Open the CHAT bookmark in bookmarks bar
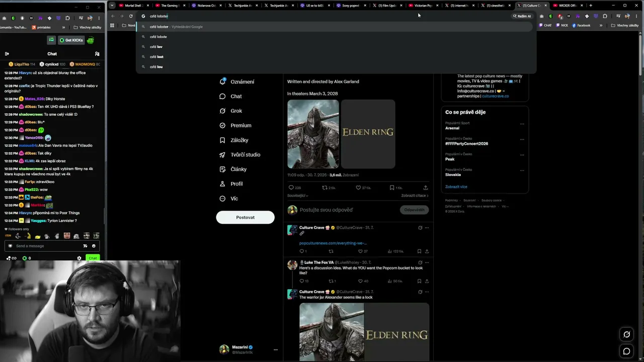The height and width of the screenshot is (362, 644). pyautogui.click(x=545, y=25)
